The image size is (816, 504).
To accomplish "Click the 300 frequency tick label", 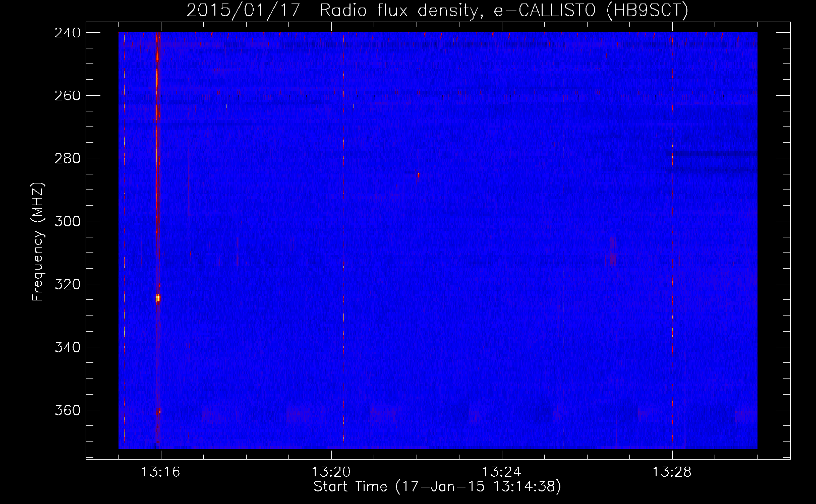I will coord(68,221).
